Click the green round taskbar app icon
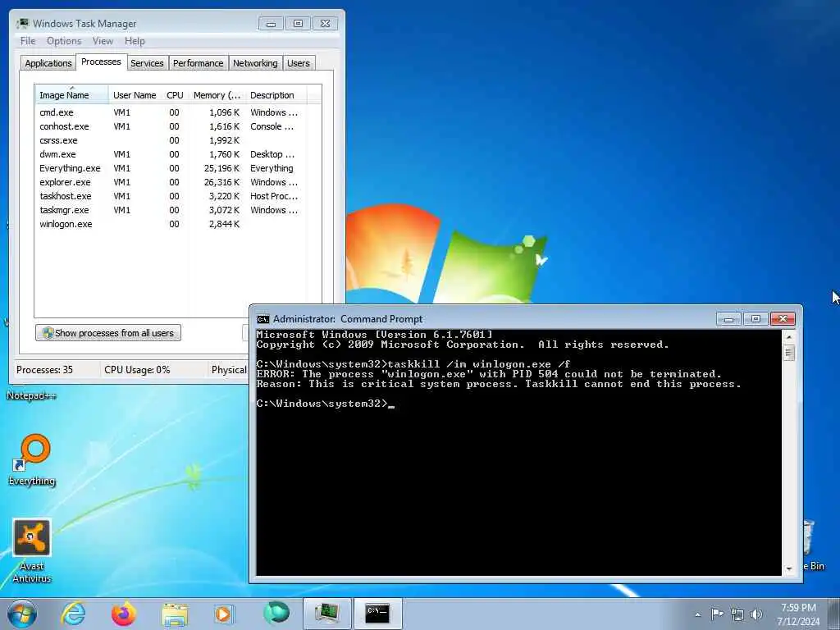The height and width of the screenshot is (630, 840). pos(276,613)
